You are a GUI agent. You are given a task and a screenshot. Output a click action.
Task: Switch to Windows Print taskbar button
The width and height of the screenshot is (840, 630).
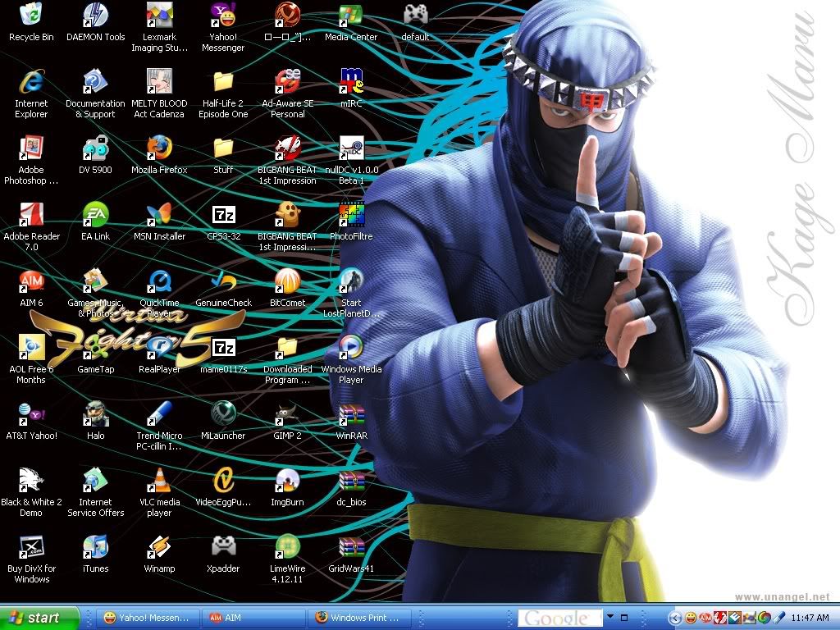point(361,618)
